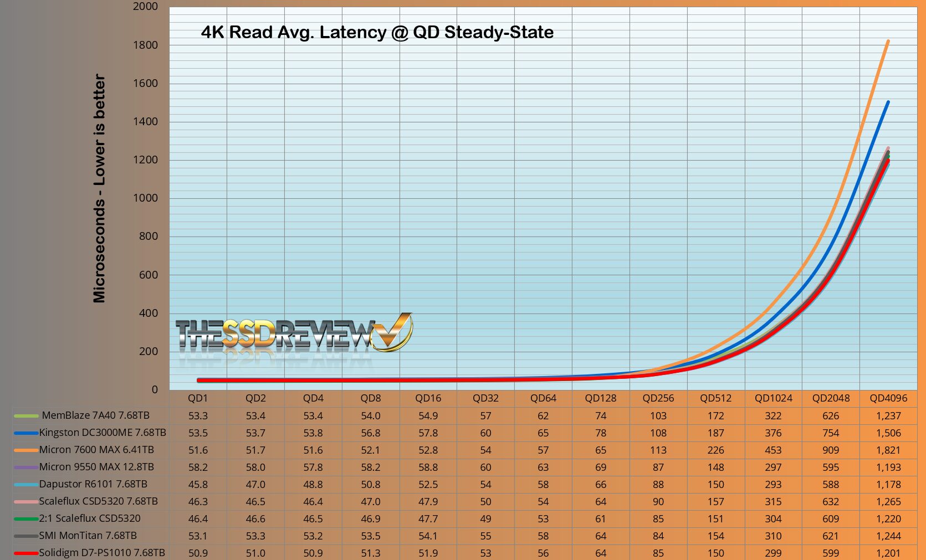926x560 pixels.
Task: Select the "SMI MonTitan 7.68TB" legend label
Action: [88, 536]
